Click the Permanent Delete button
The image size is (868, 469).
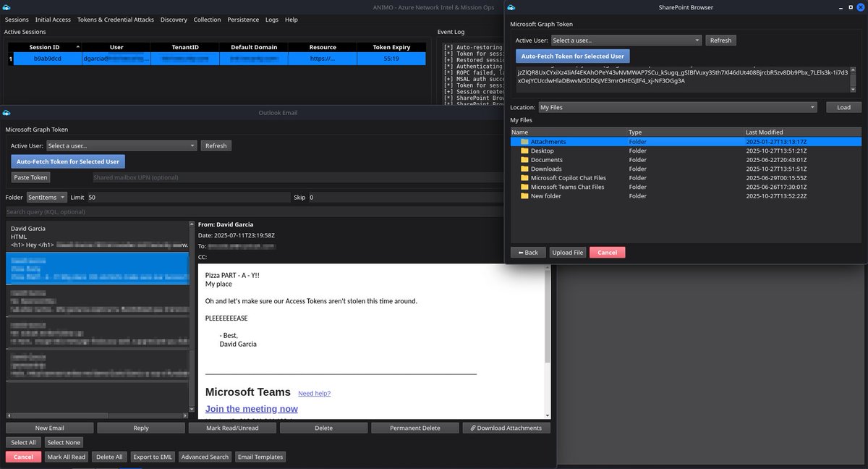click(415, 428)
